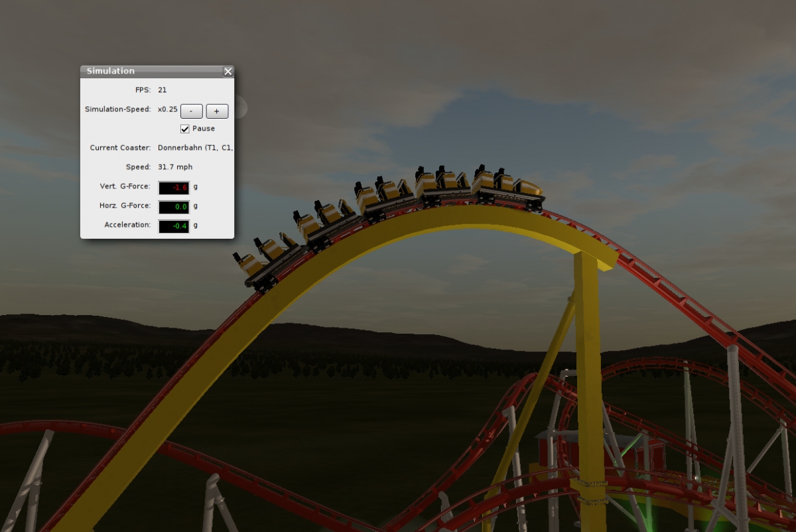Select the 'Donnerbahn (T1, C1,' coaster text

(x=196, y=148)
